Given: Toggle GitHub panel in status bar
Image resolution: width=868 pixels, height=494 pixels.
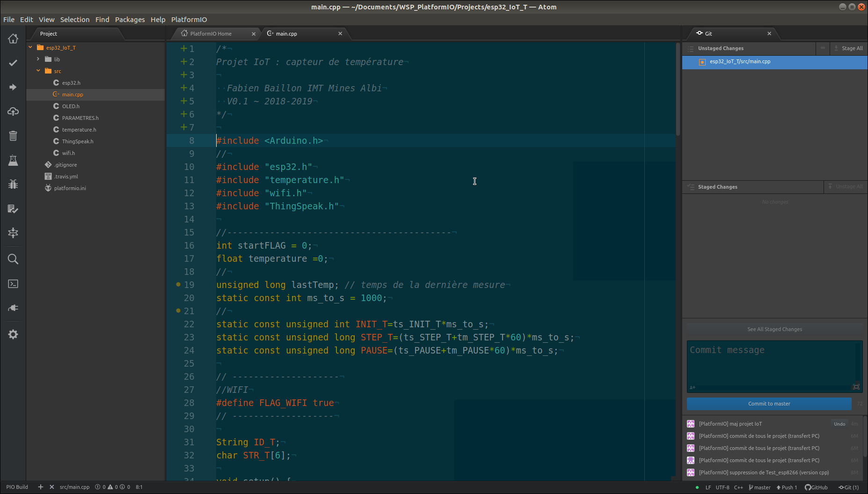Looking at the screenshot, I should tap(816, 487).
